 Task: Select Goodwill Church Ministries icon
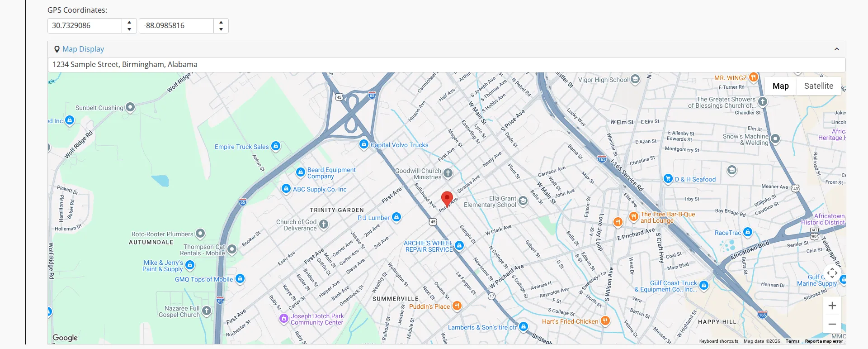tap(448, 173)
